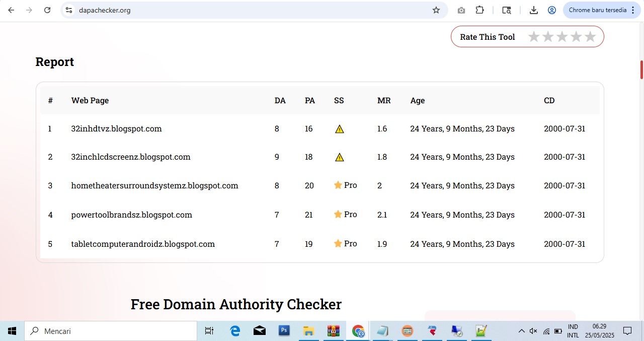Click the browser reload button
The width and height of the screenshot is (644, 341).
[47, 10]
